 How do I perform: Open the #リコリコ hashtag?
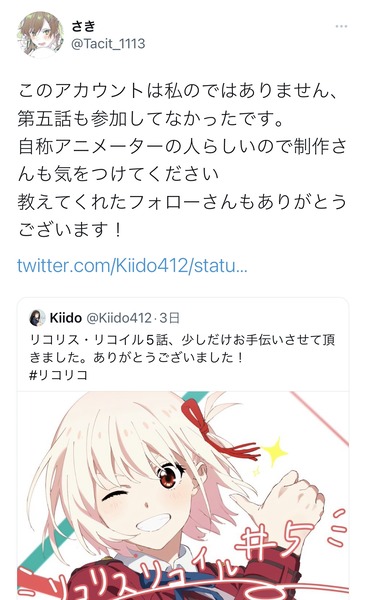(58, 375)
